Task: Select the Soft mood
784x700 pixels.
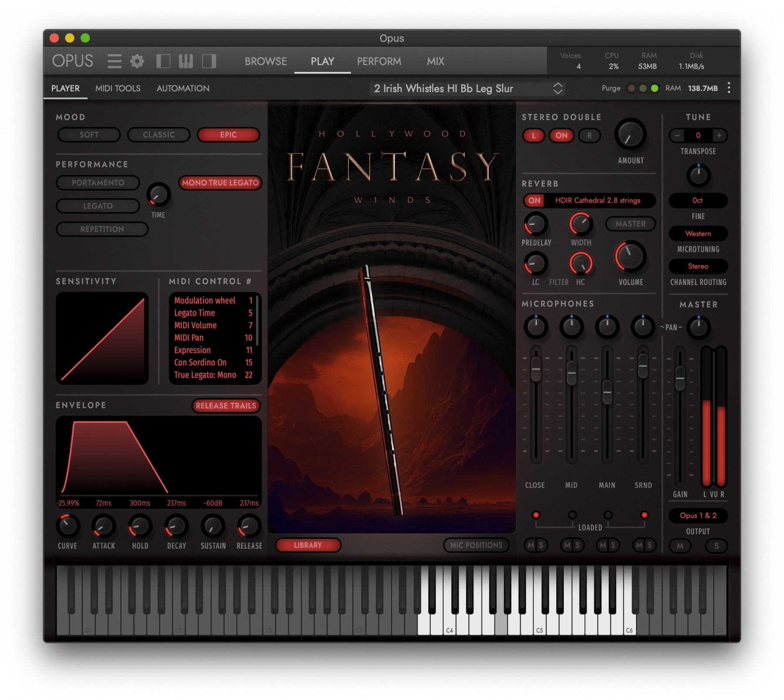Action: pyautogui.click(x=89, y=135)
